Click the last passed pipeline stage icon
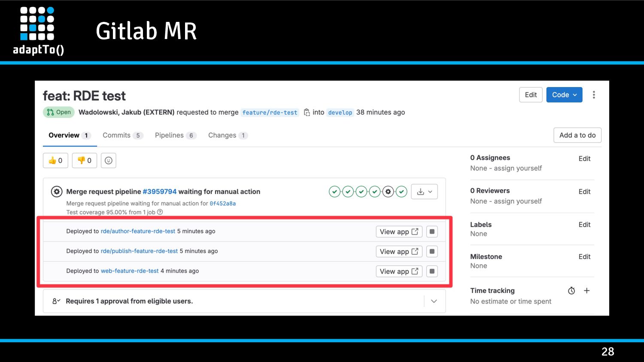644x362 pixels. tap(401, 192)
